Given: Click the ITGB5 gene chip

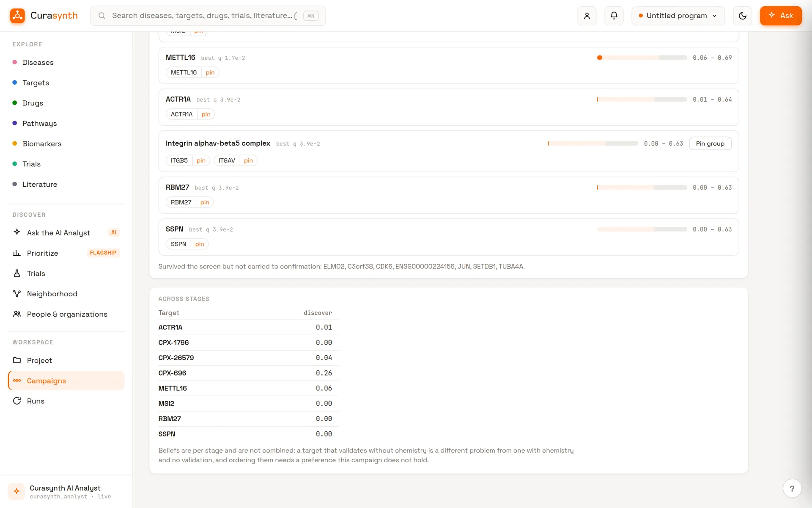Looking at the screenshot, I should pos(179,160).
